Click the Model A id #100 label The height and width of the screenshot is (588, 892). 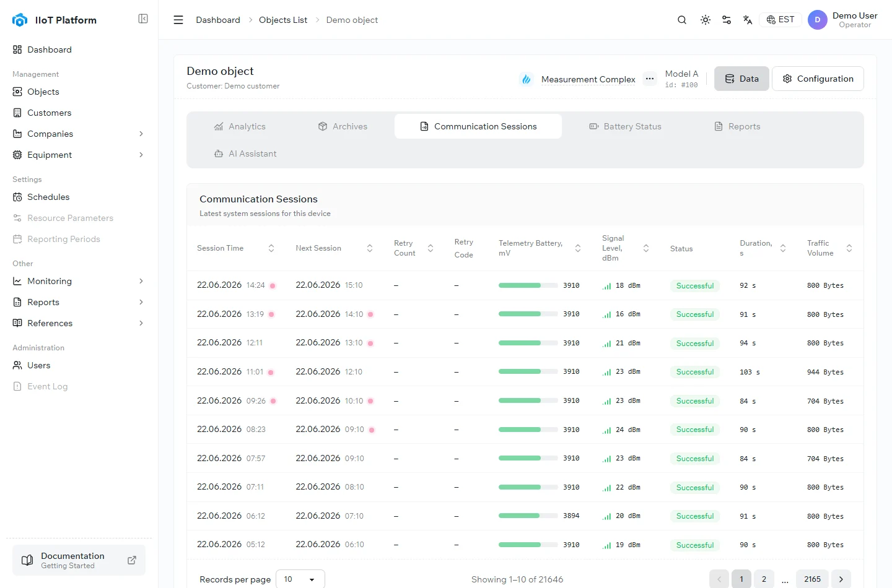point(681,79)
